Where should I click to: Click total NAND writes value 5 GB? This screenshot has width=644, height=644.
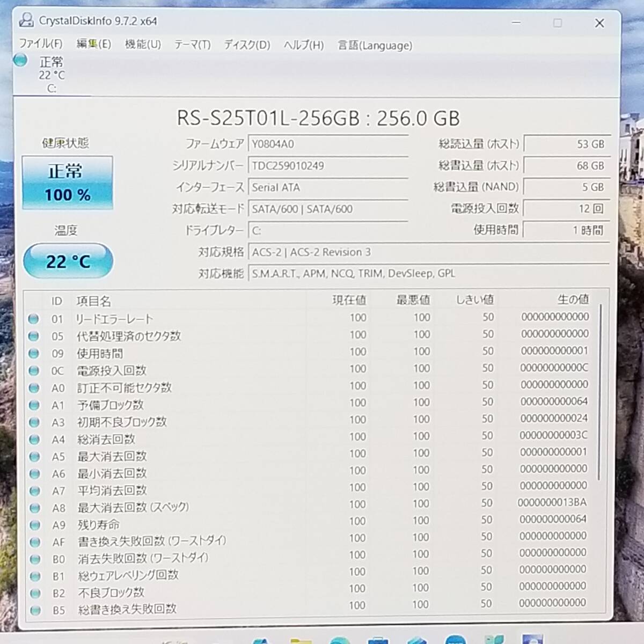pos(567,187)
